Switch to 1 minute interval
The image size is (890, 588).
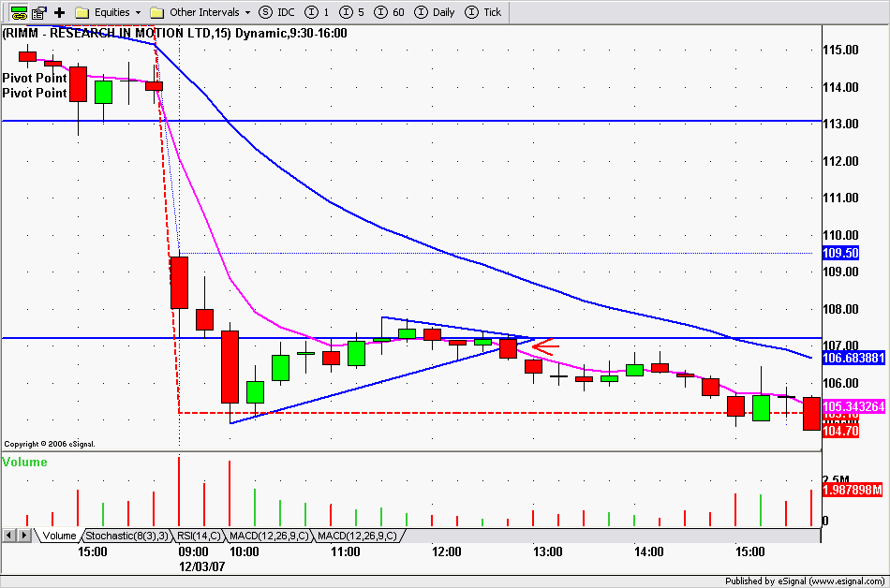(x=317, y=12)
